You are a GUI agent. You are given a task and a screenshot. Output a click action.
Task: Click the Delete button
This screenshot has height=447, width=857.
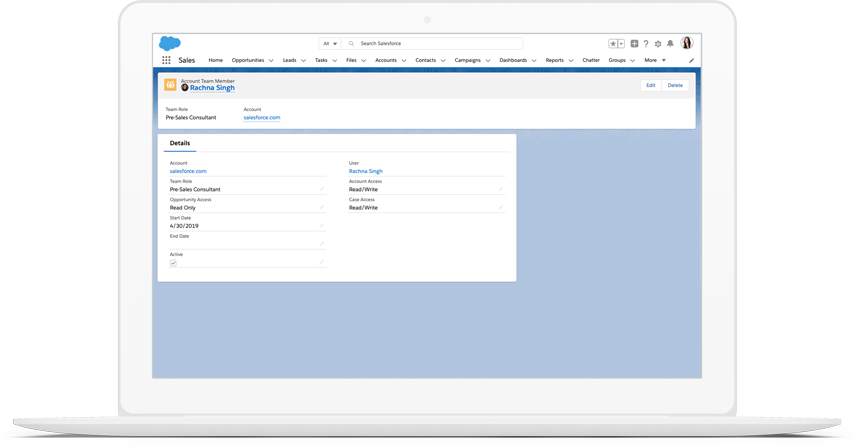coord(675,85)
